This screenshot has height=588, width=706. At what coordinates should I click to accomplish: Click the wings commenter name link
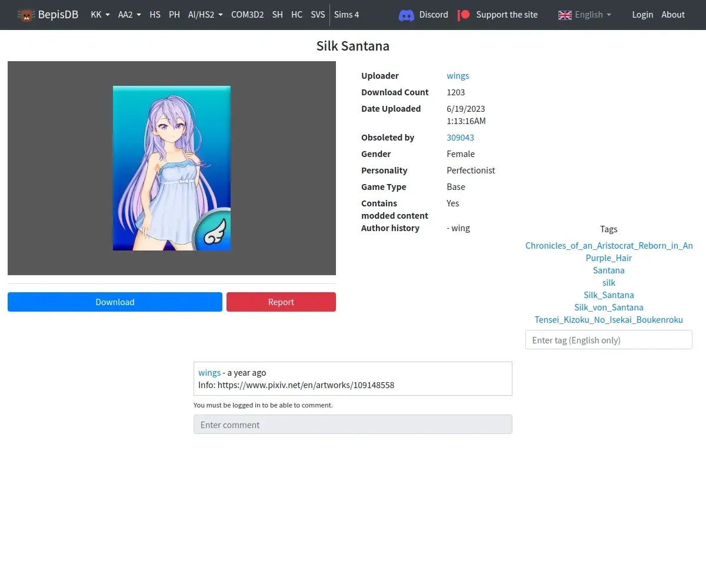tap(209, 373)
